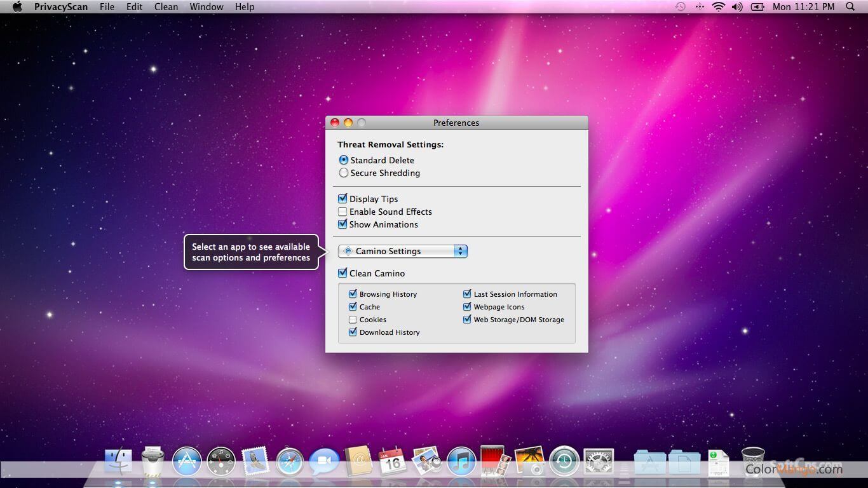Screen dimensions: 868x488
Task: Open the Window menu
Action: coord(207,7)
